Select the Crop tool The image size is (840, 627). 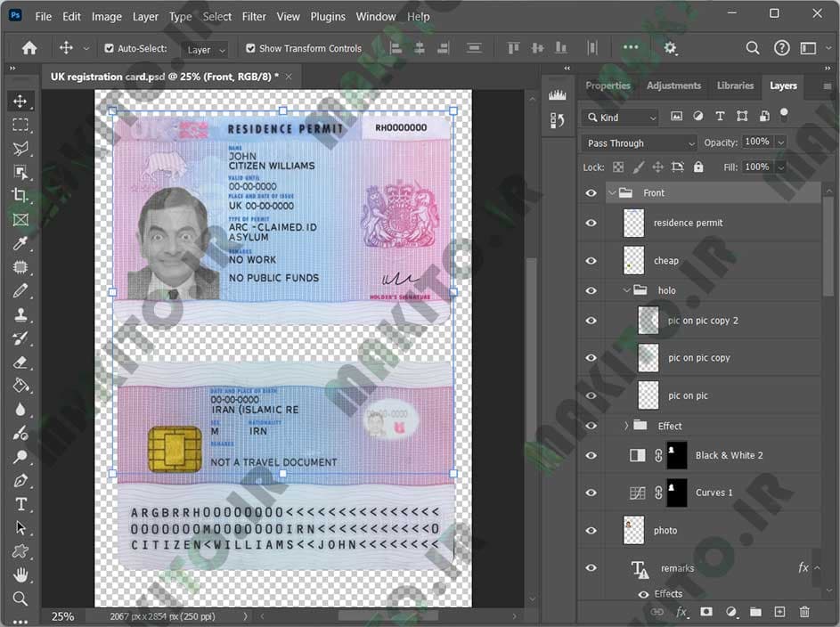20,195
